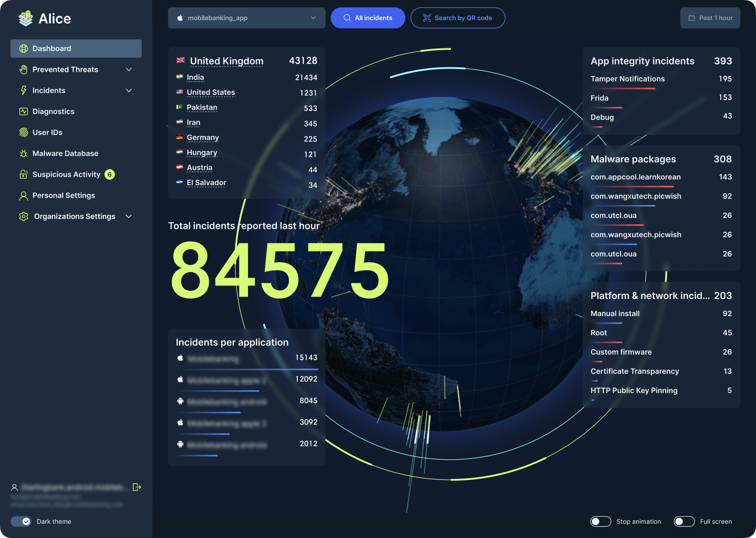756x538 pixels.
Task: Click the Suspicious Activity badge showing 6
Action: [x=110, y=175]
